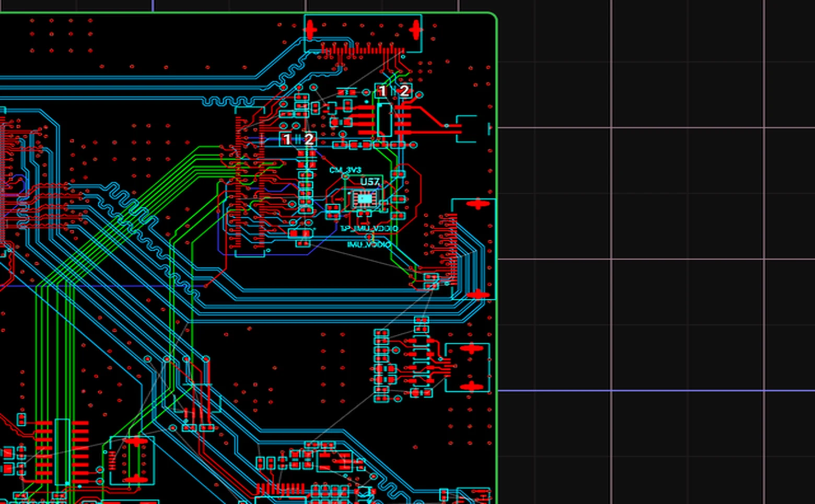The width and height of the screenshot is (815, 504).
Task: Click the standalone IMU_VDDIO label under TP_IMU_VDDIO
Action: tap(369, 244)
